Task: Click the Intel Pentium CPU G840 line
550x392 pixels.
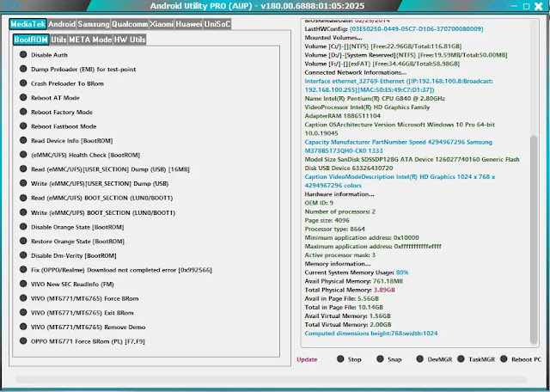Action: coord(375,99)
